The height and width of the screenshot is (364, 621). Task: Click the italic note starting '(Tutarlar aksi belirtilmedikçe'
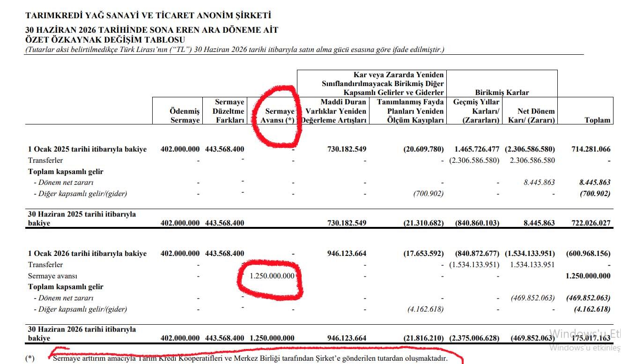tap(235, 50)
